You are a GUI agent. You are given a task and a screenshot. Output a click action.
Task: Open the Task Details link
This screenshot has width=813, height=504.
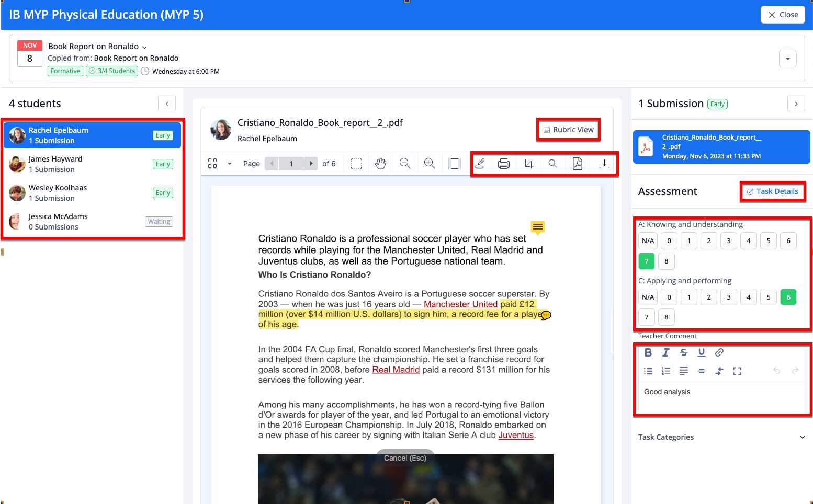click(x=773, y=191)
